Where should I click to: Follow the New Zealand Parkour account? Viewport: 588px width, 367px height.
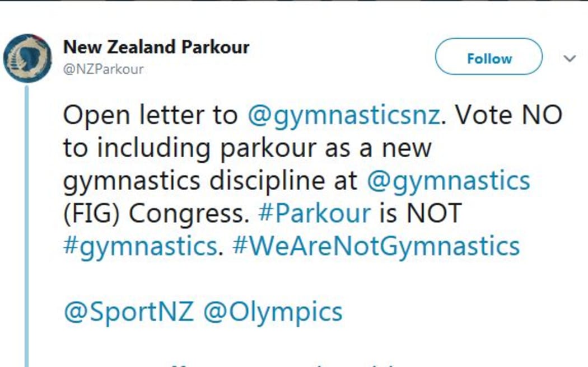coord(489,57)
